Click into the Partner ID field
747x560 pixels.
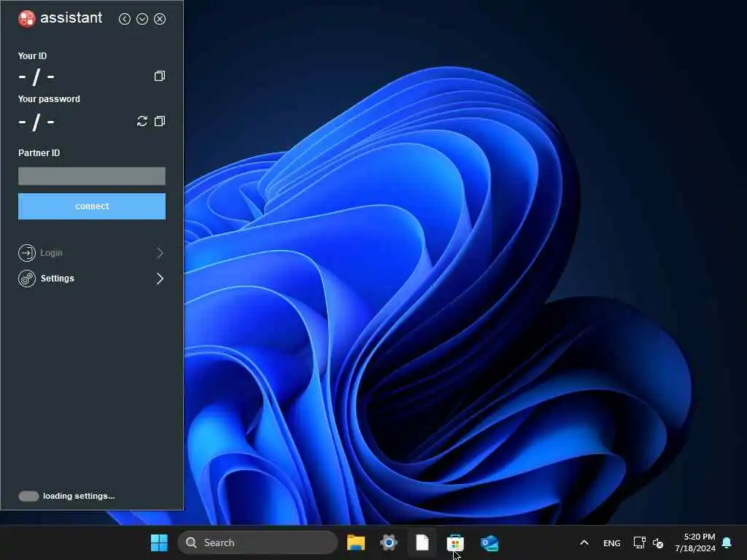(x=92, y=176)
